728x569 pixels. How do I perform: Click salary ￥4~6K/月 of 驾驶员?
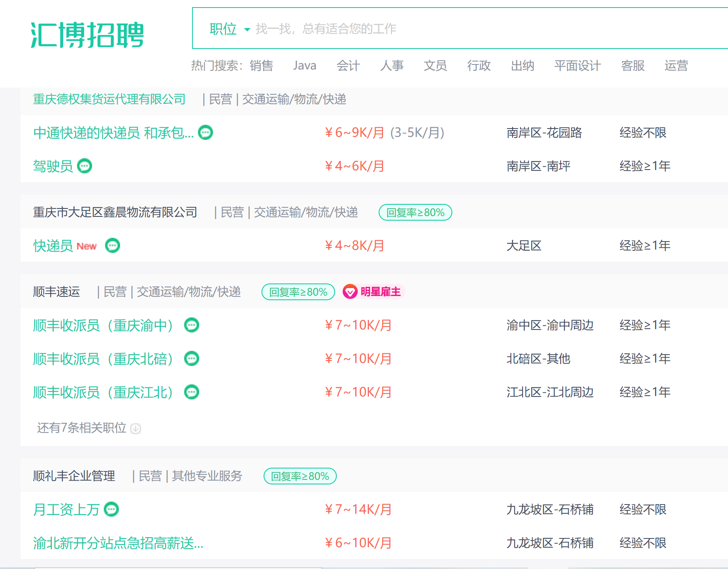click(x=354, y=166)
